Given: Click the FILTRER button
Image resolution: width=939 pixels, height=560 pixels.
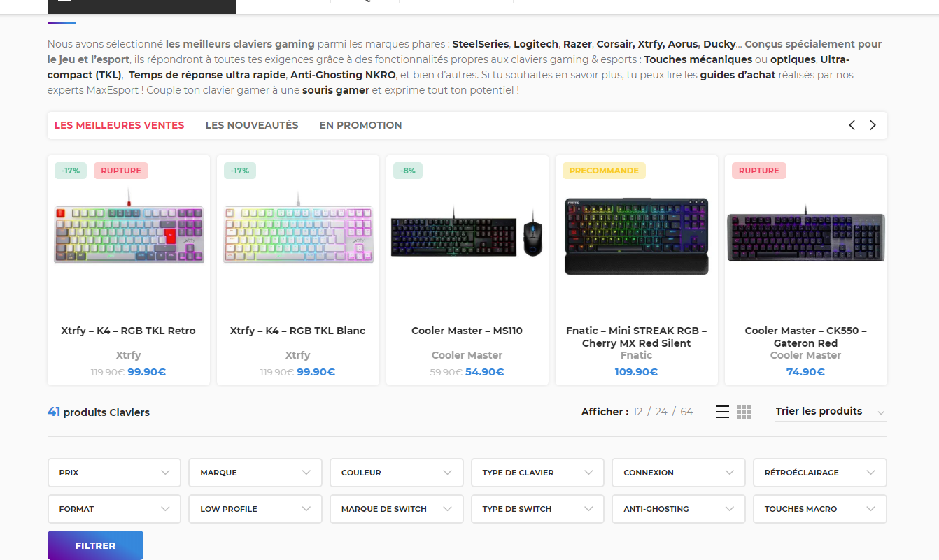Looking at the screenshot, I should point(95,545).
